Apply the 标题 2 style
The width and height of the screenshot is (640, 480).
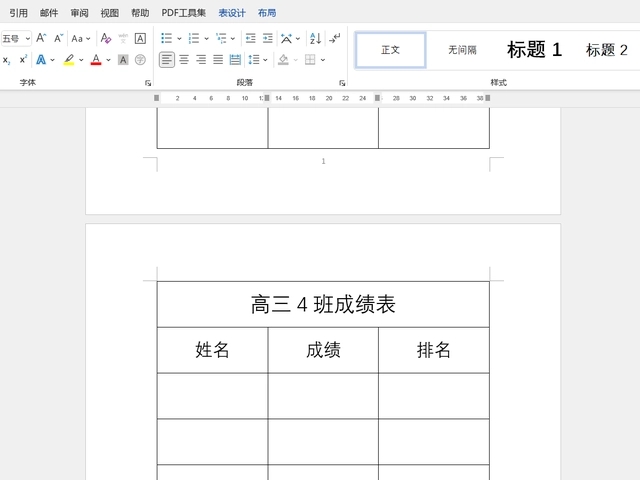coord(607,50)
